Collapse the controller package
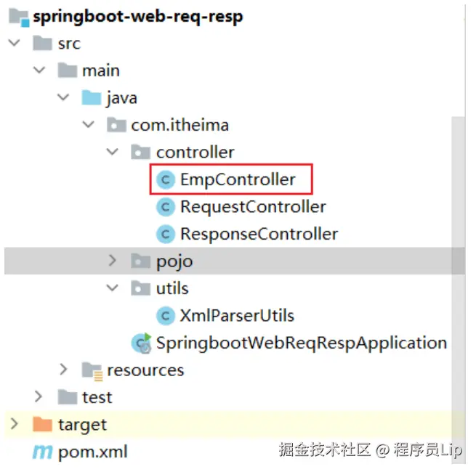 (113, 152)
